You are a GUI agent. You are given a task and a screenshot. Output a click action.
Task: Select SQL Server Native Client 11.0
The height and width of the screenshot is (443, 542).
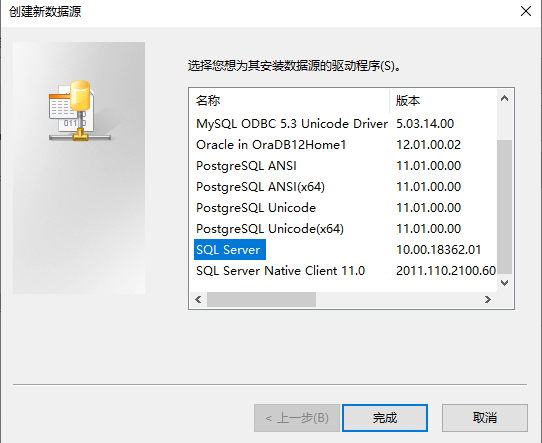280,271
